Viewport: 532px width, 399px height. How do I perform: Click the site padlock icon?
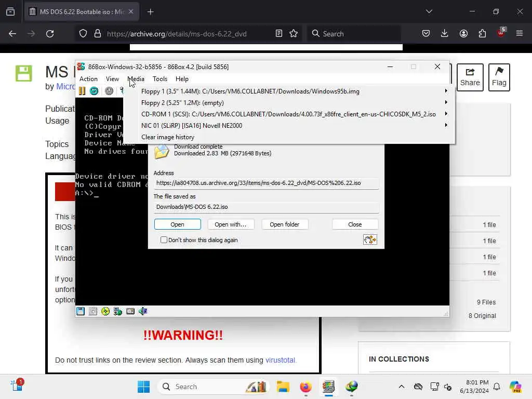click(98, 34)
